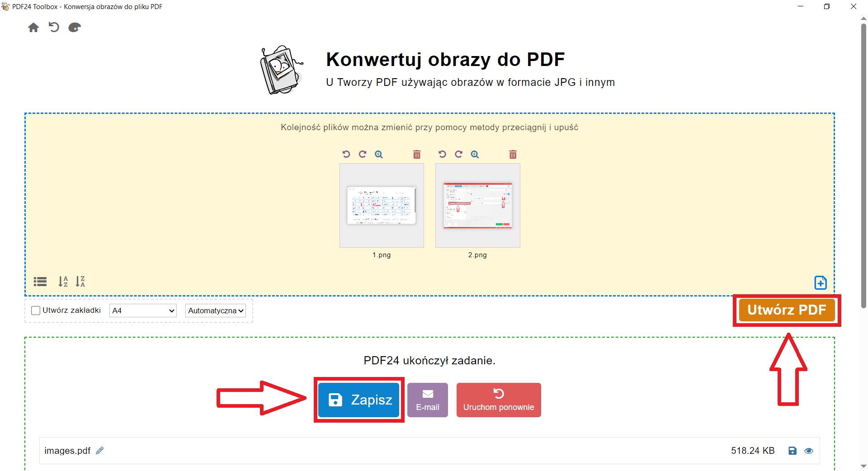This screenshot has width=868, height=471.
Task: Select the 2.png thumbnail
Action: (478, 205)
